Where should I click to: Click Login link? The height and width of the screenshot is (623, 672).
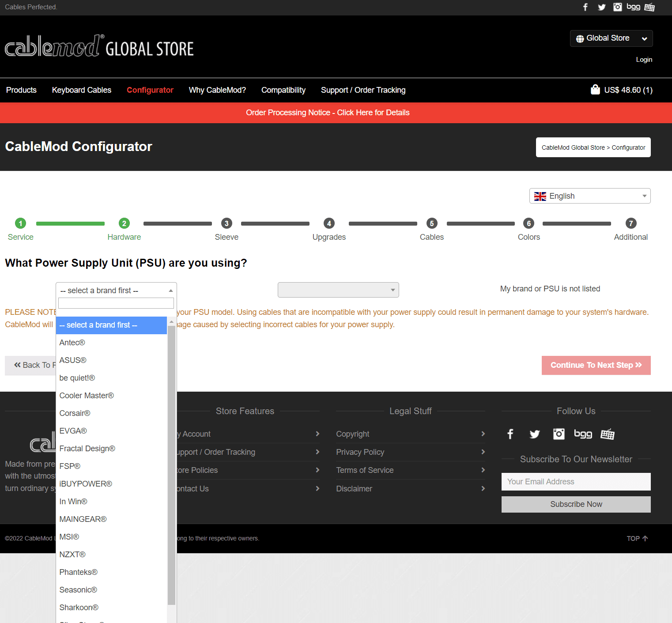644,60
